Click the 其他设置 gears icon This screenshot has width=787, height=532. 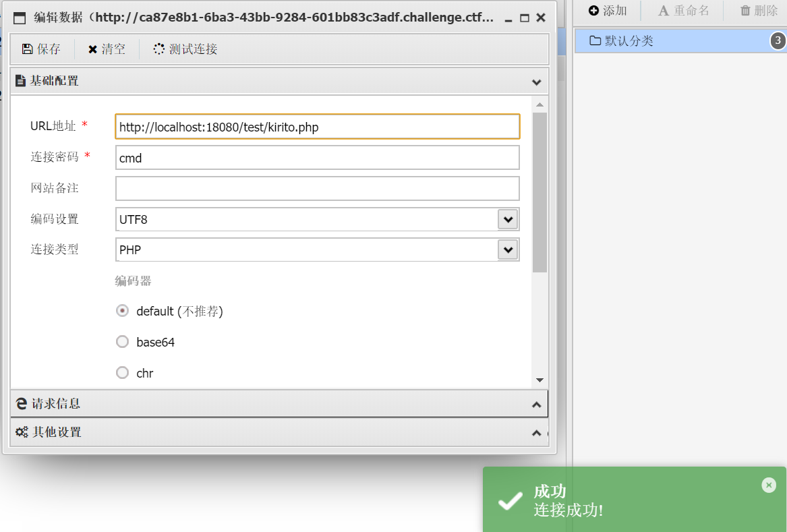(22, 432)
